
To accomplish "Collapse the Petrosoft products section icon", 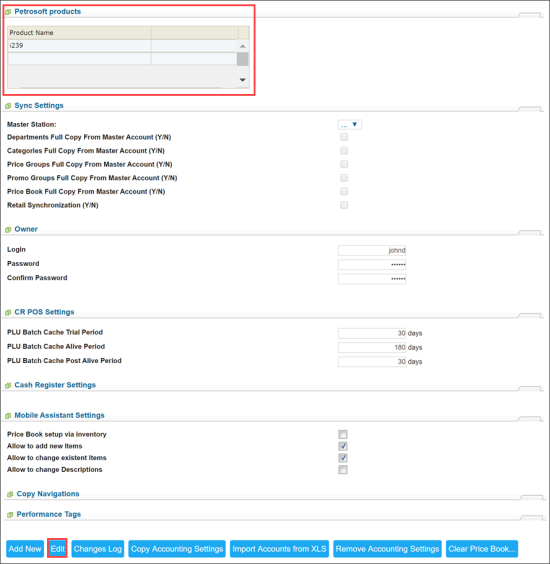I will (8, 12).
